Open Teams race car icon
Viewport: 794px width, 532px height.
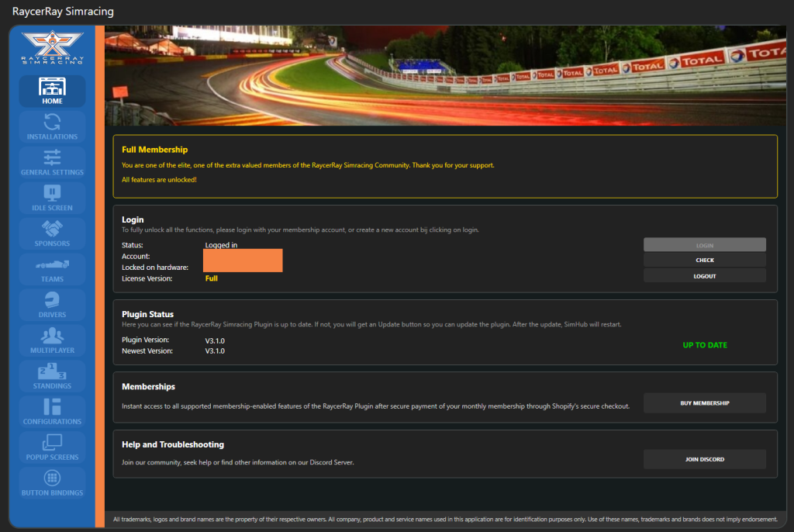pos(52,264)
